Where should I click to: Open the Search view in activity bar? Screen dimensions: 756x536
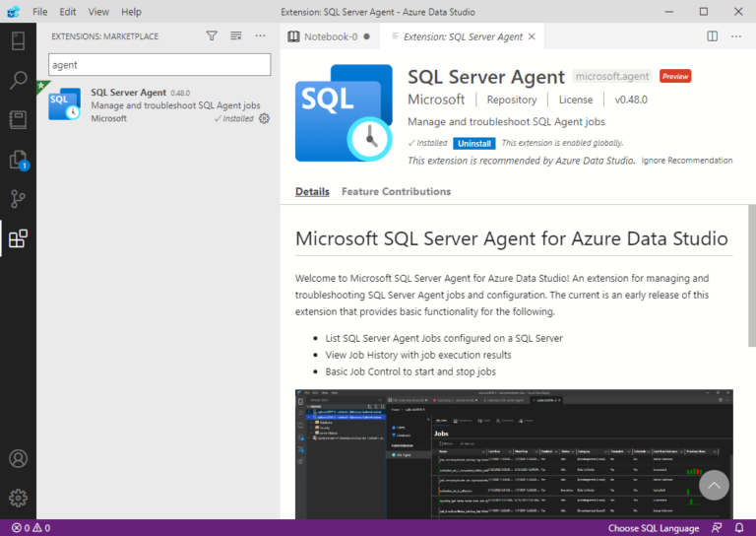[x=18, y=80]
